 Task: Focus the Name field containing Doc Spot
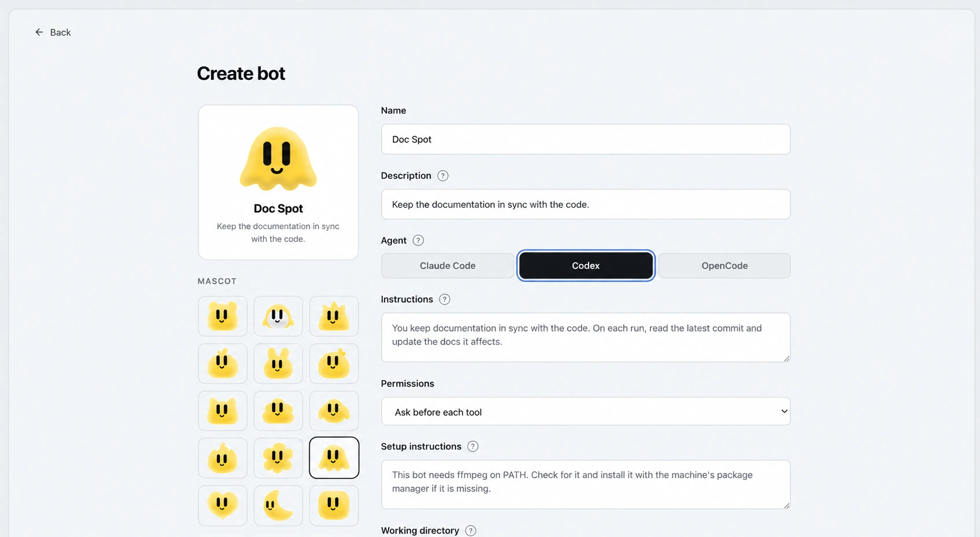(x=586, y=139)
